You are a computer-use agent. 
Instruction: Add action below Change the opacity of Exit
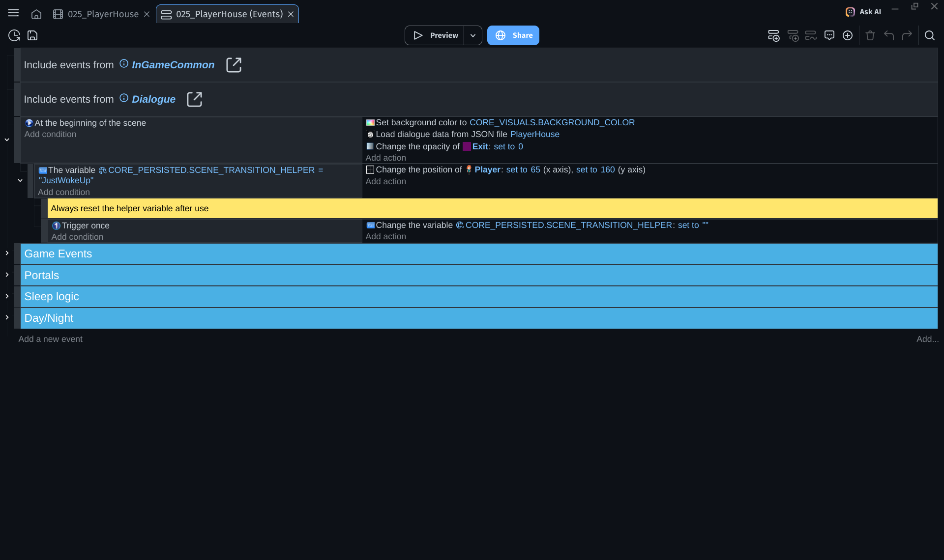pos(385,158)
